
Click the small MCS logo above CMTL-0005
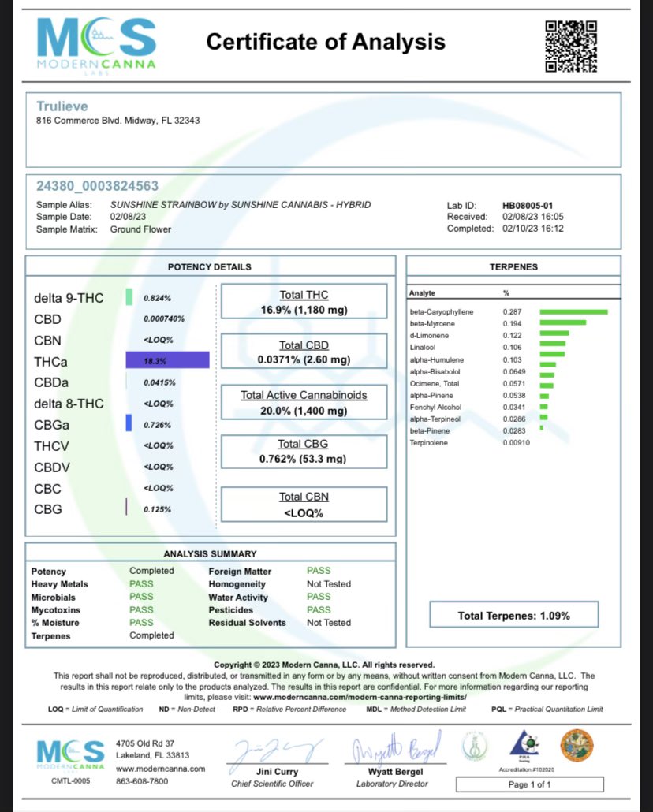pyautogui.click(x=70, y=757)
